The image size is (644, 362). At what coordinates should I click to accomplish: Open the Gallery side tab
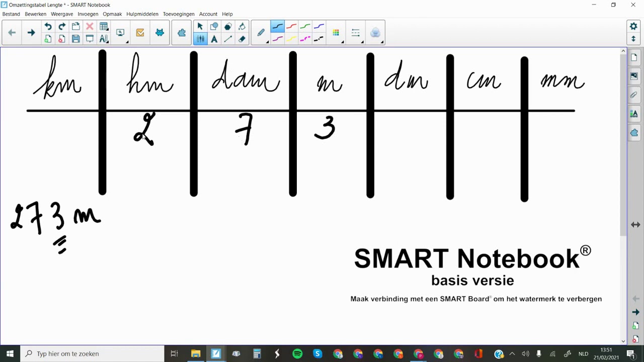pos(634,76)
